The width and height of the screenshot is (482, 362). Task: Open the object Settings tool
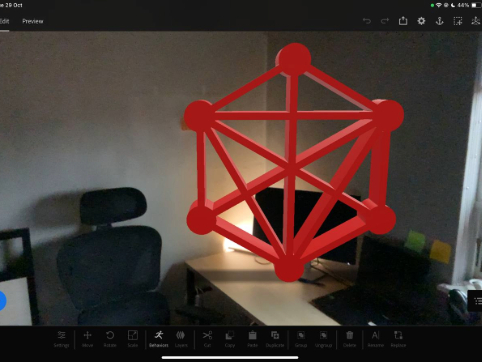pyautogui.click(x=61, y=339)
